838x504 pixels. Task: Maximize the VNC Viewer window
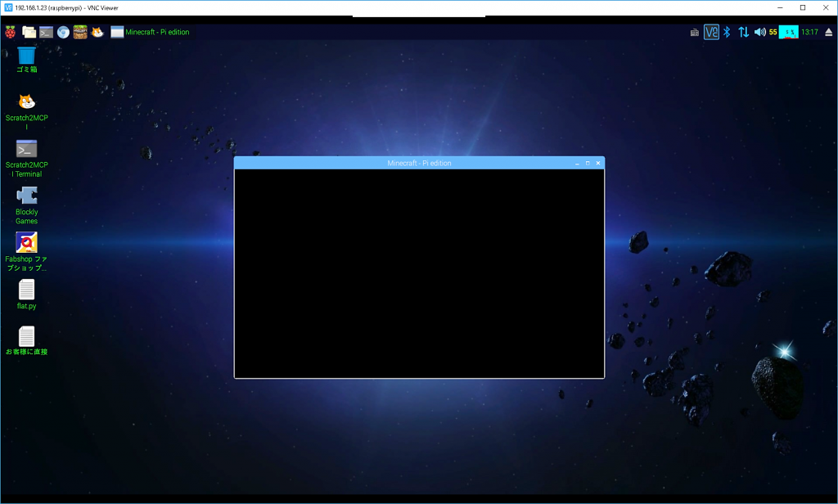pos(803,7)
